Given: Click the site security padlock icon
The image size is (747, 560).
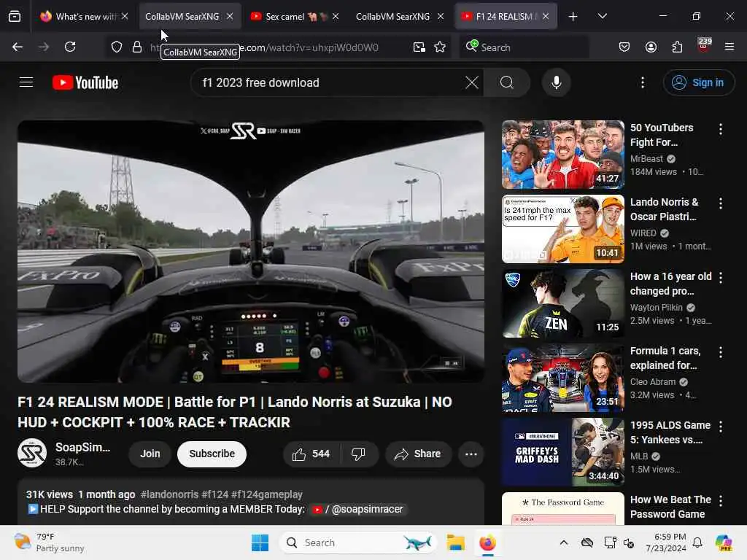Looking at the screenshot, I should point(137,47).
